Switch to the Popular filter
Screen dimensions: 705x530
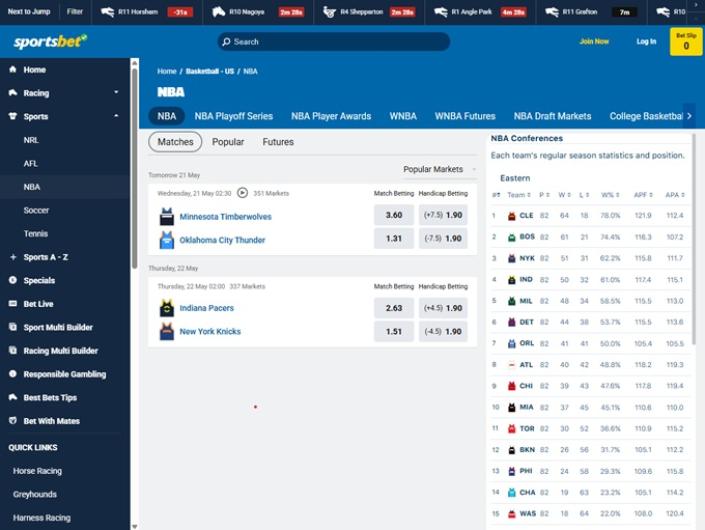pos(228,142)
